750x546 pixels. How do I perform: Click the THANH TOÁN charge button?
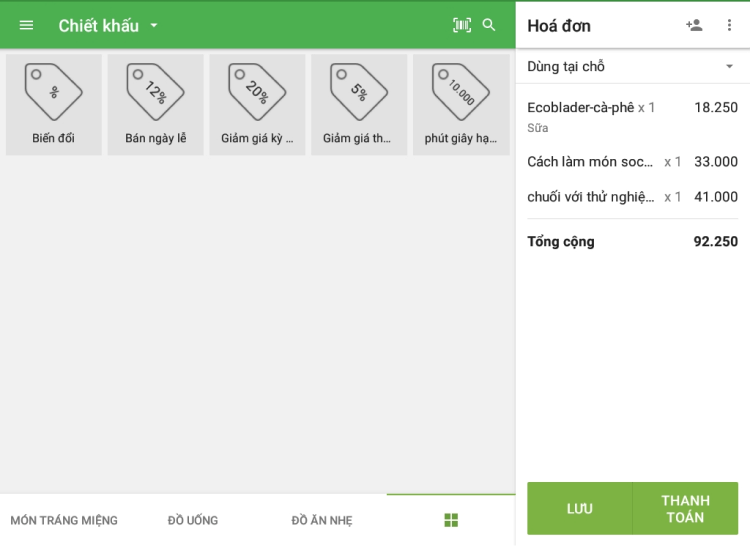click(685, 509)
